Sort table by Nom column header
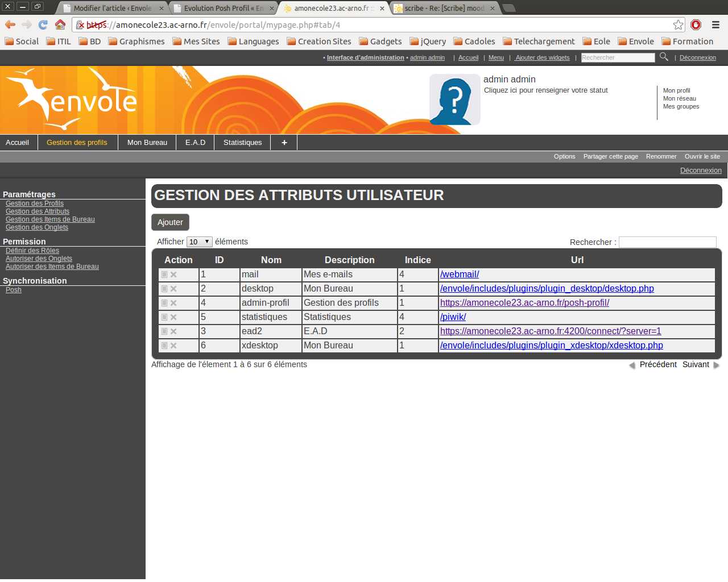This screenshot has height=582, width=728. (271, 260)
